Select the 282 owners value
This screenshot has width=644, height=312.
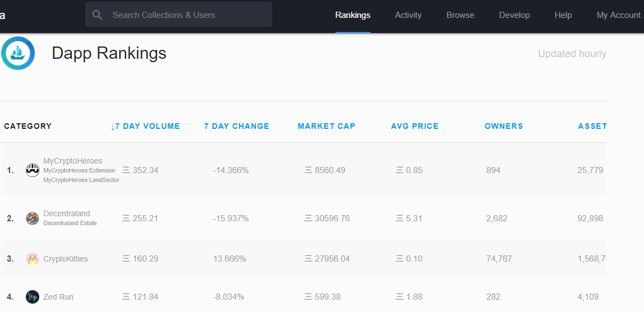point(493,297)
